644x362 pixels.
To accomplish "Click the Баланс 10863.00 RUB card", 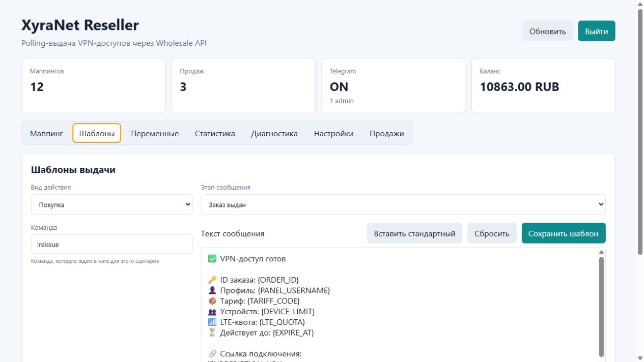I will 543,85.
